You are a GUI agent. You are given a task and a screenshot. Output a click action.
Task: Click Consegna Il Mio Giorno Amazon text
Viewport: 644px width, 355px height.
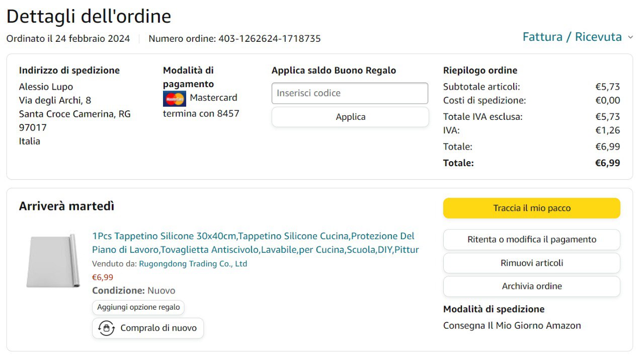click(x=512, y=325)
